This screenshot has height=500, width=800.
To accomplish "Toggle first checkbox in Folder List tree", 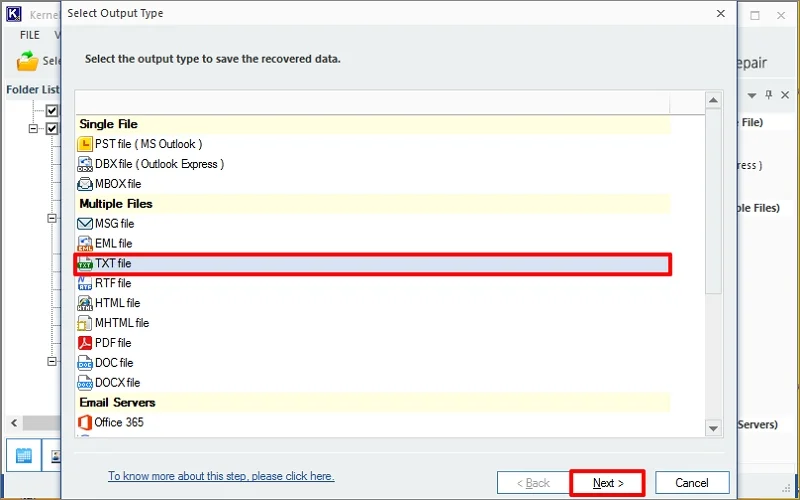I will tap(52, 110).
